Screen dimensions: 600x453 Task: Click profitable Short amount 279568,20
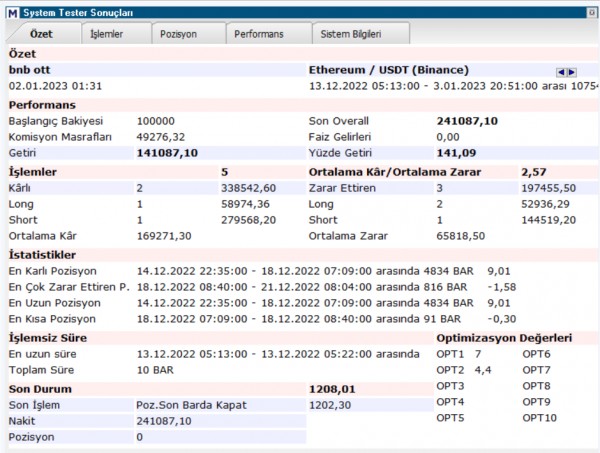pyautogui.click(x=248, y=220)
